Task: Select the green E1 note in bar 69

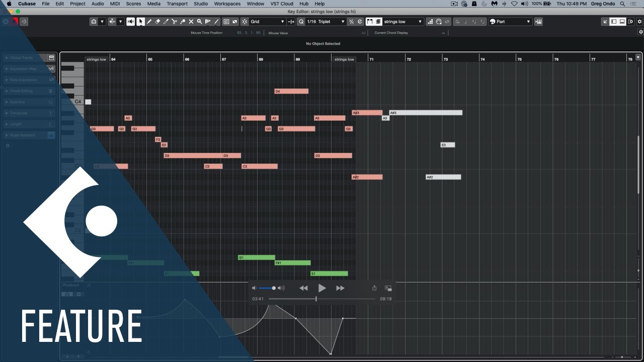Action: pyautogui.click(x=329, y=274)
